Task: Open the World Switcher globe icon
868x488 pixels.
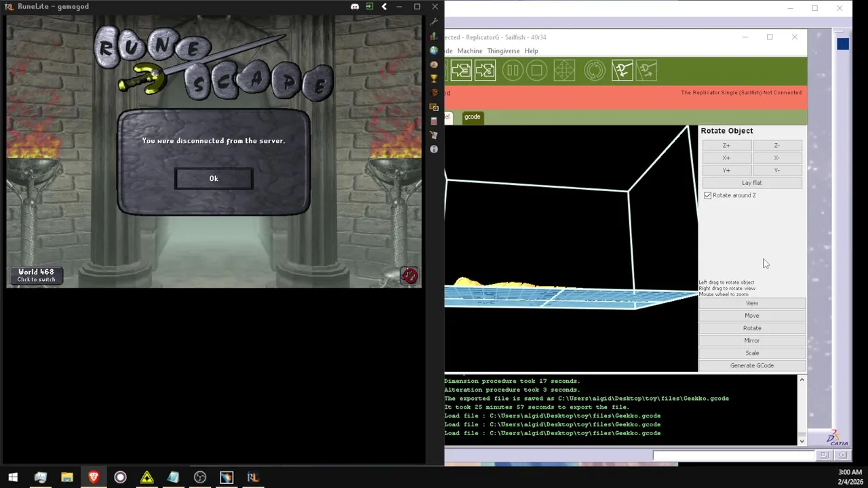Action: click(434, 50)
